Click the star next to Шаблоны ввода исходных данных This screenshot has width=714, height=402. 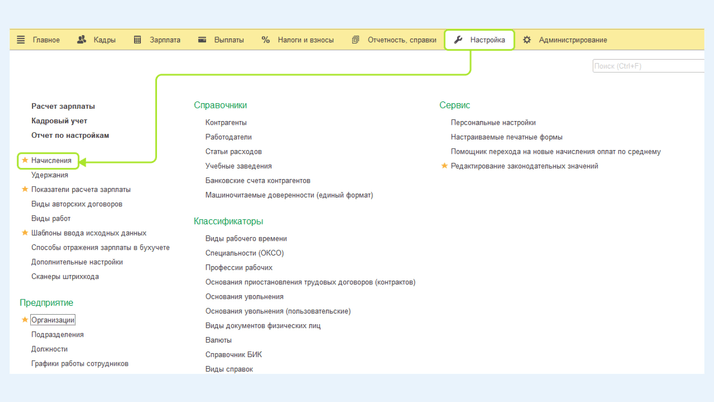coord(25,233)
